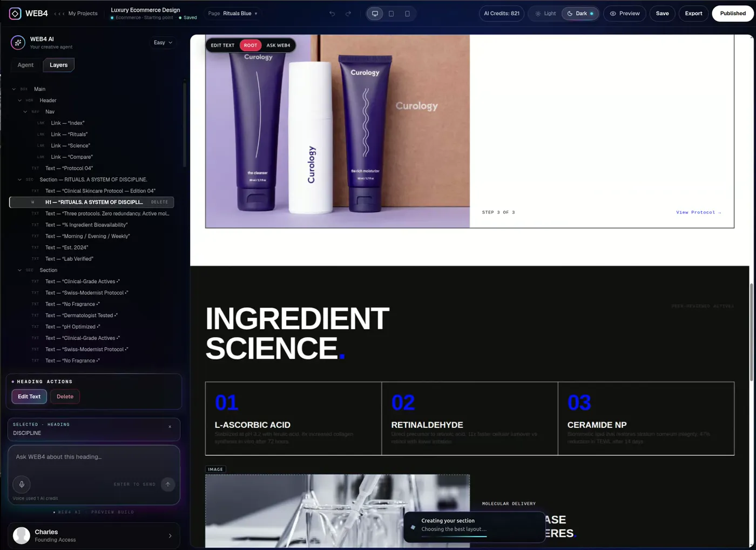Open the Easy mode dropdown

coord(163,43)
